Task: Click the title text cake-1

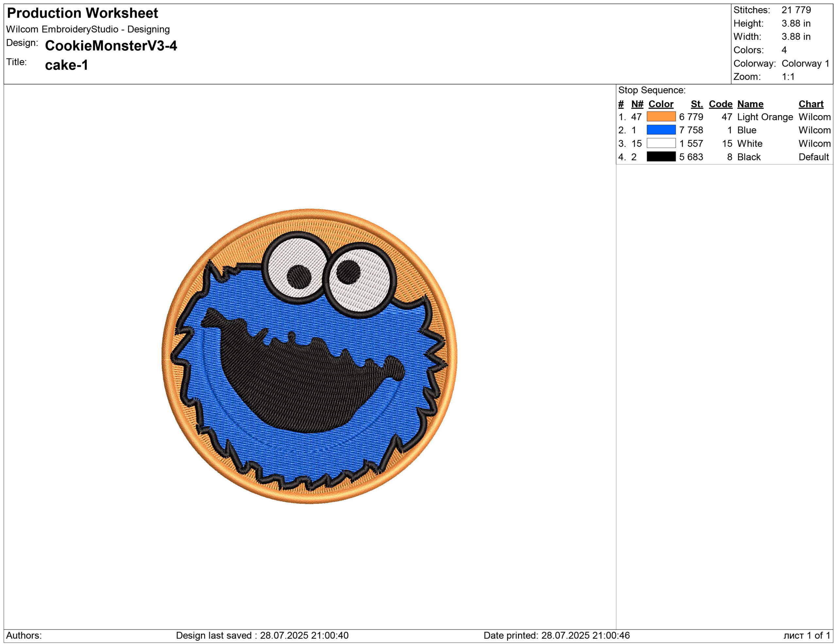Action: (66, 65)
